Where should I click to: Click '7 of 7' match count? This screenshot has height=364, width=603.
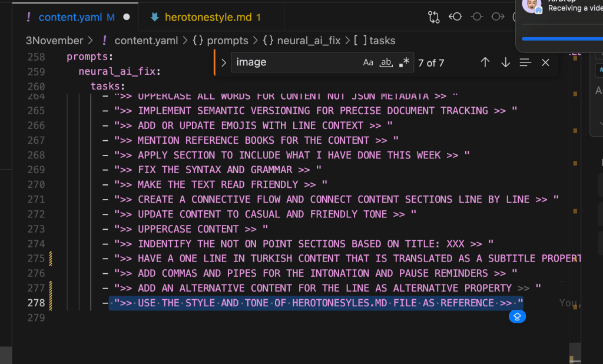431,62
